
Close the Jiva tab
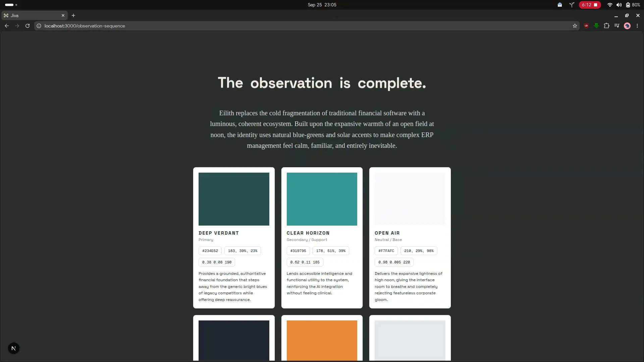pyautogui.click(x=63, y=15)
